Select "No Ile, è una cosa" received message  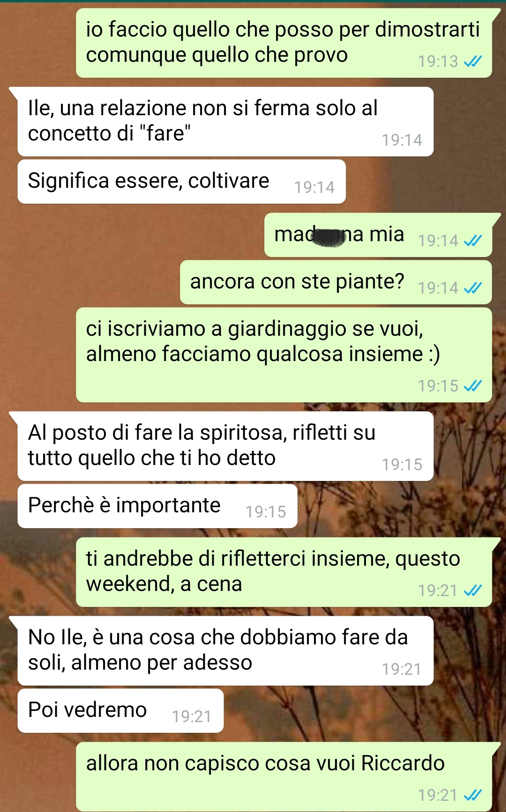pos(225,651)
